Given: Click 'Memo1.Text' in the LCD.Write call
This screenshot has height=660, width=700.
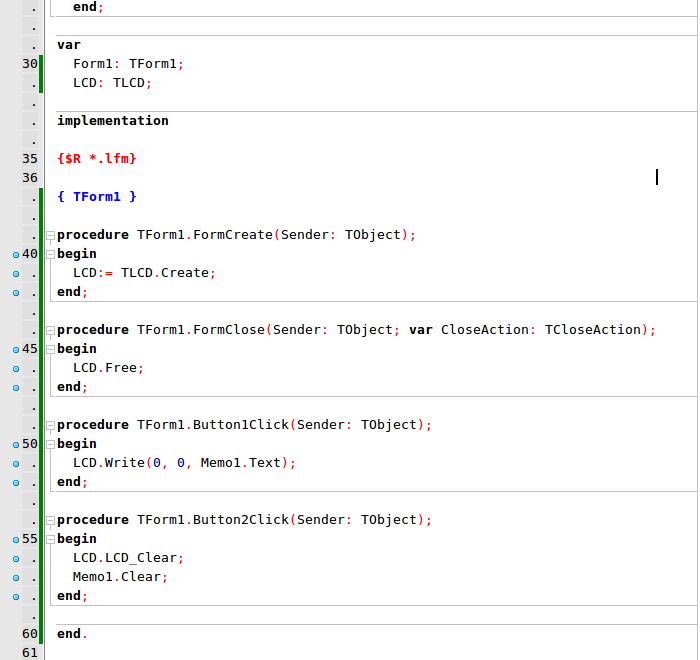Looking at the screenshot, I should (x=241, y=463).
